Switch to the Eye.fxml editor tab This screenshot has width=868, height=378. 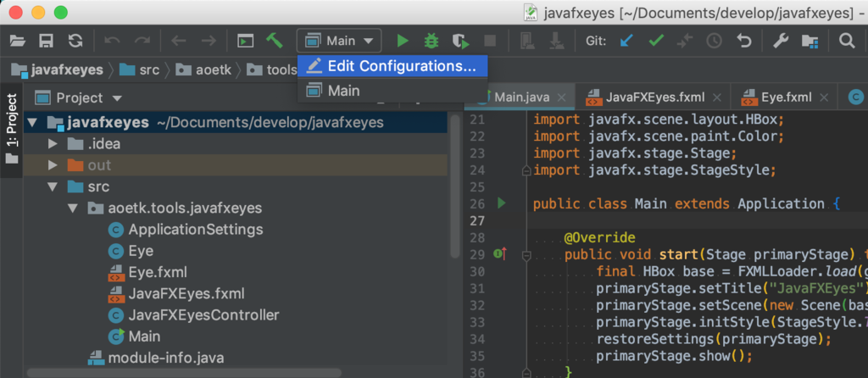pyautogui.click(x=784, y=97)
